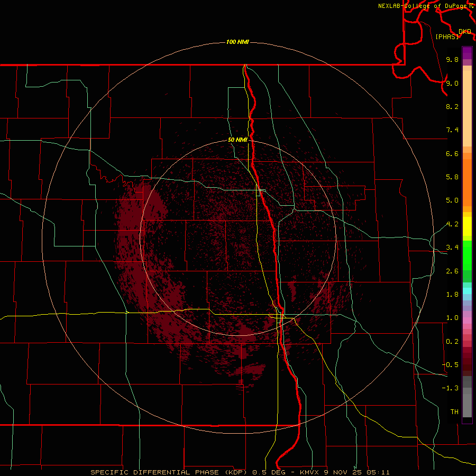Click the 1.0 scale value
The width and height of the screenshot is (476, 476).
coord(452,318)
